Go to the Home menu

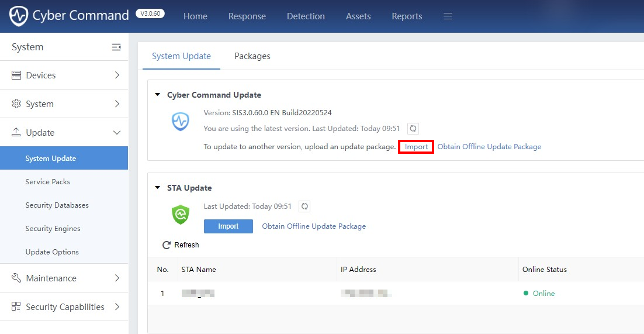click(195, 16)
